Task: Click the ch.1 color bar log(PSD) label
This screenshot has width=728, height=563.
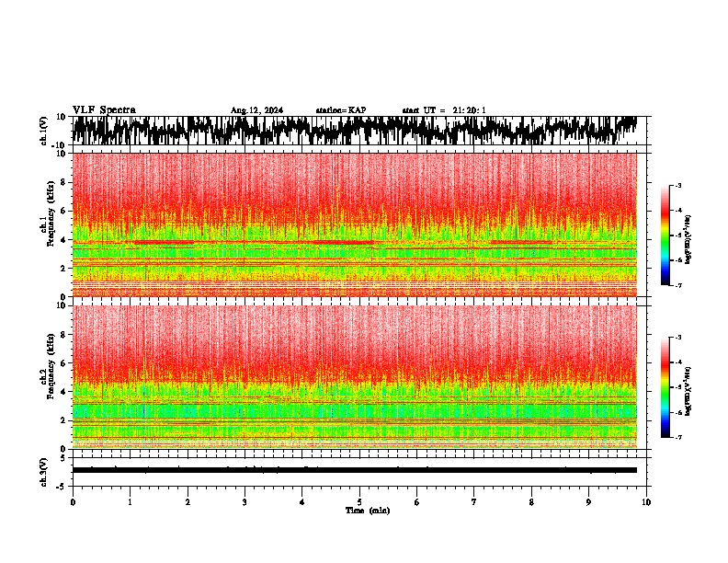Action: pos(688,240)
